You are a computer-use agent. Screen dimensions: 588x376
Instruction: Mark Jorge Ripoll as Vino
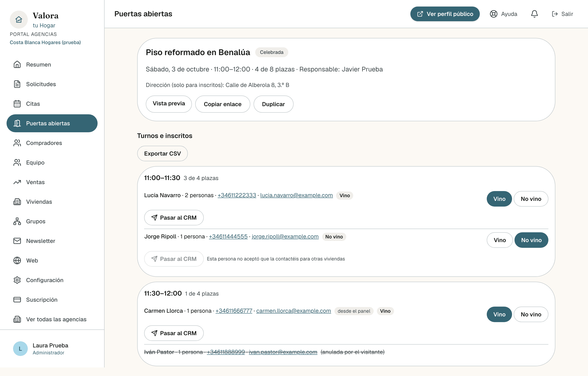(x=500, y=240)
